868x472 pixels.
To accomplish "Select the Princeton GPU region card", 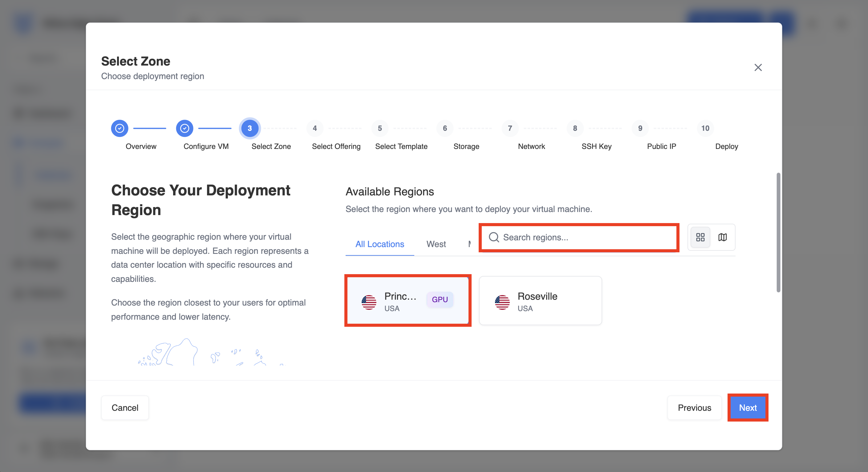I will point(408,301).
